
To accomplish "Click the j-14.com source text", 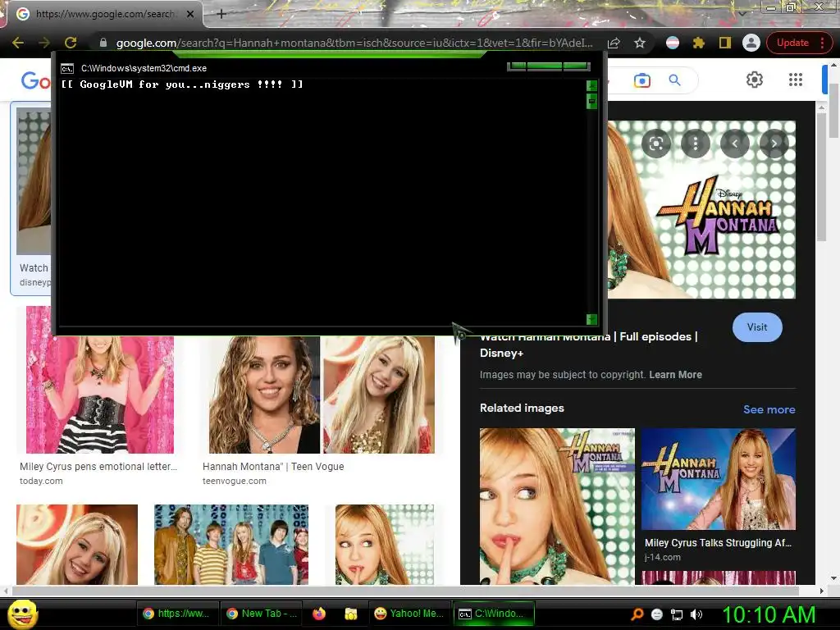I will click(663, 557).
